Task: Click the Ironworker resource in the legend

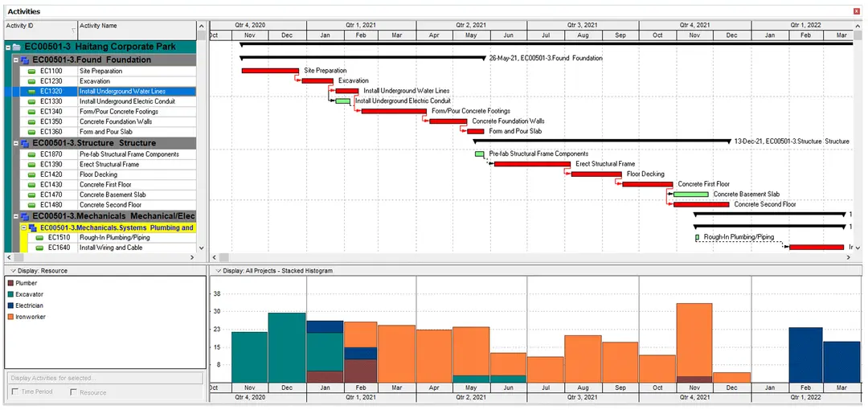Action: point(31,317)
